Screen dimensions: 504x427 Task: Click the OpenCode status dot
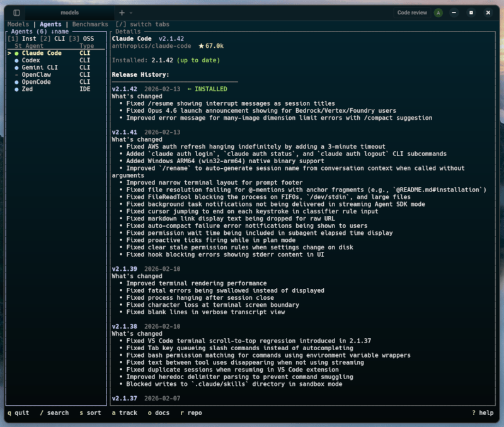tap(16, 82)
